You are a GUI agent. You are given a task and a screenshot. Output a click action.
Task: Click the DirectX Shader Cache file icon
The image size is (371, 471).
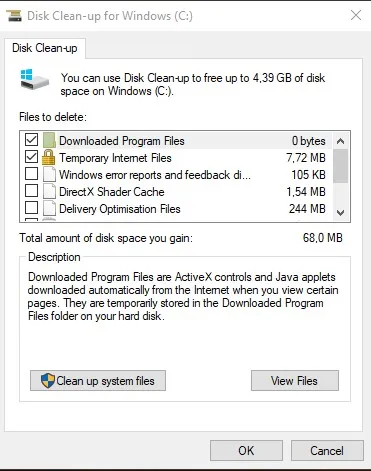(x=49, y=191)
